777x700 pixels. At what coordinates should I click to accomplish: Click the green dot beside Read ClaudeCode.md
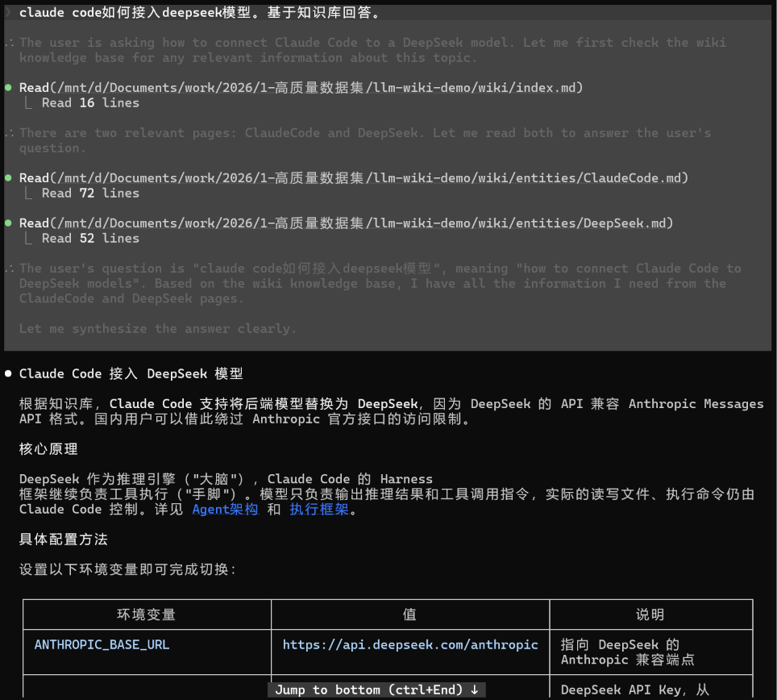8,178
